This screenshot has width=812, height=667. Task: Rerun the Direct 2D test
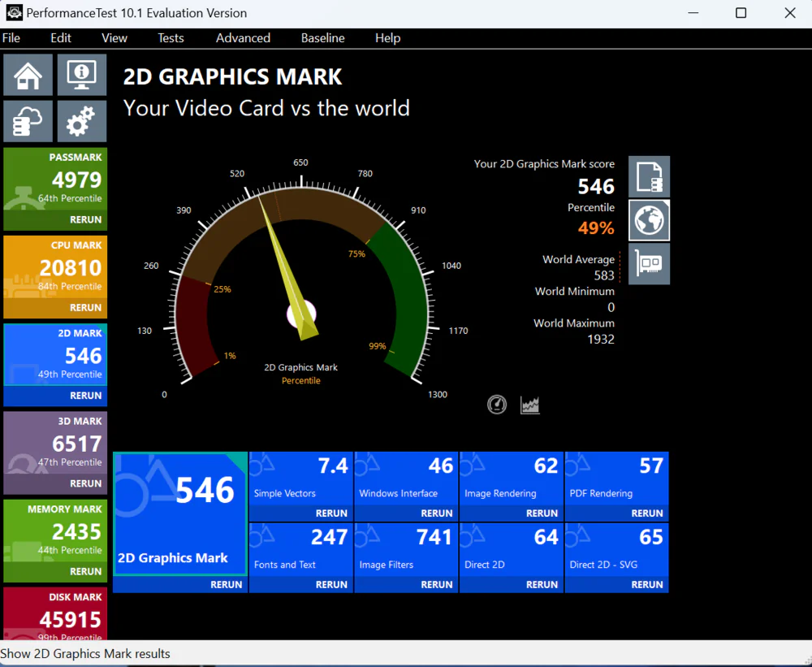[x=542, y=584]
